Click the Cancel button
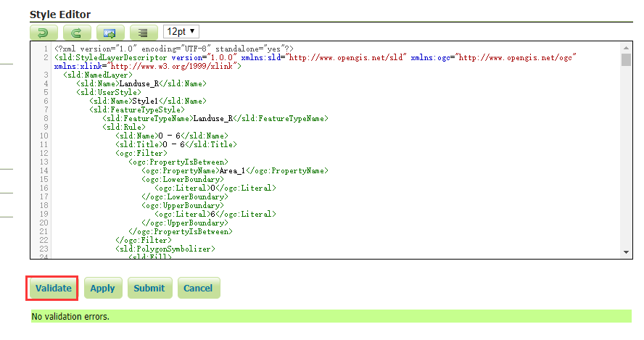The width and height of the screenshot is (644, 340). click(x=199, y=289)
